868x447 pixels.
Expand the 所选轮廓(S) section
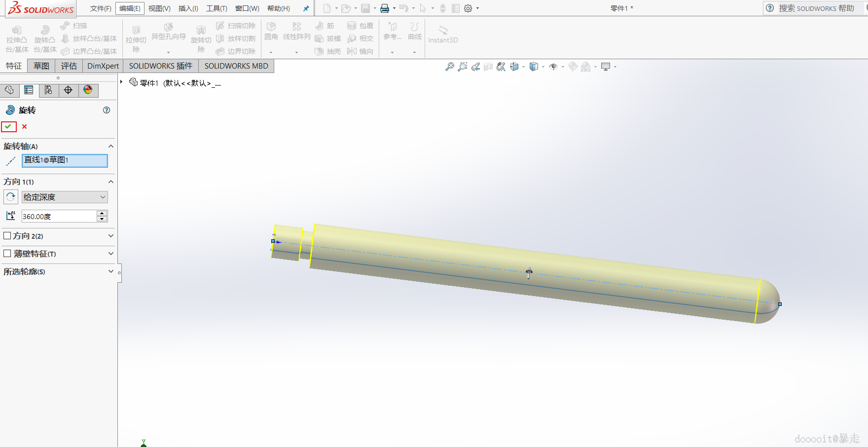[x=111, y=271]
